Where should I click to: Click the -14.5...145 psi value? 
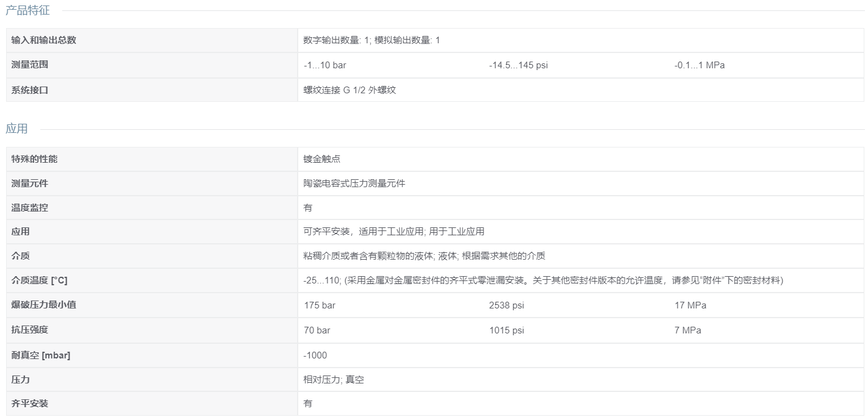[x=518, y=65]
